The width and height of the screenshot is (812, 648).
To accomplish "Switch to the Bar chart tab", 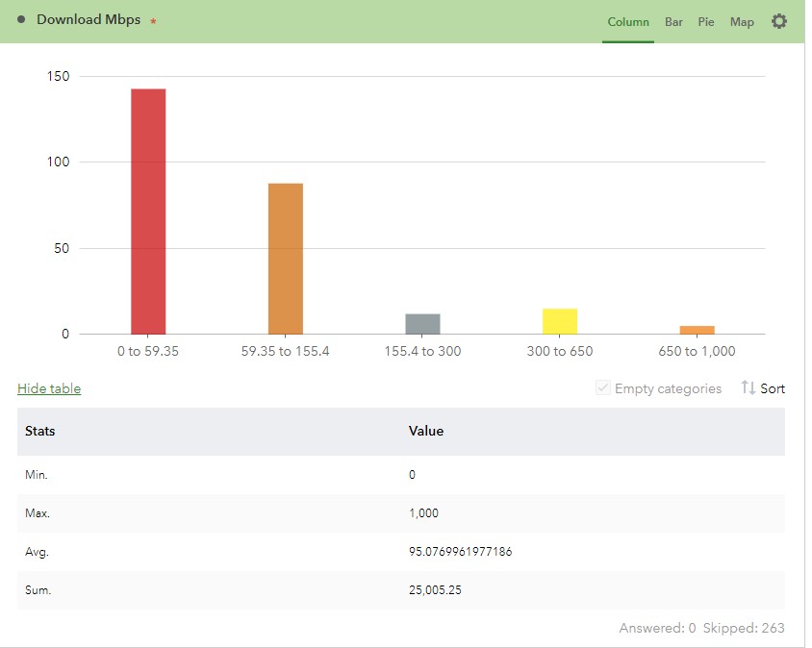I will [673, 22].
